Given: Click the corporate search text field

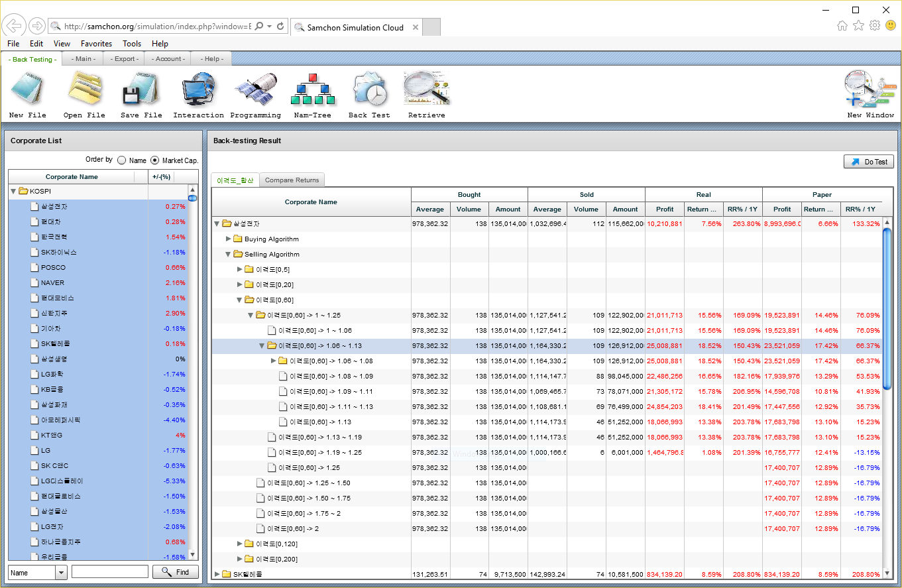Looking at the screenshot, I should tap(110, 572).
